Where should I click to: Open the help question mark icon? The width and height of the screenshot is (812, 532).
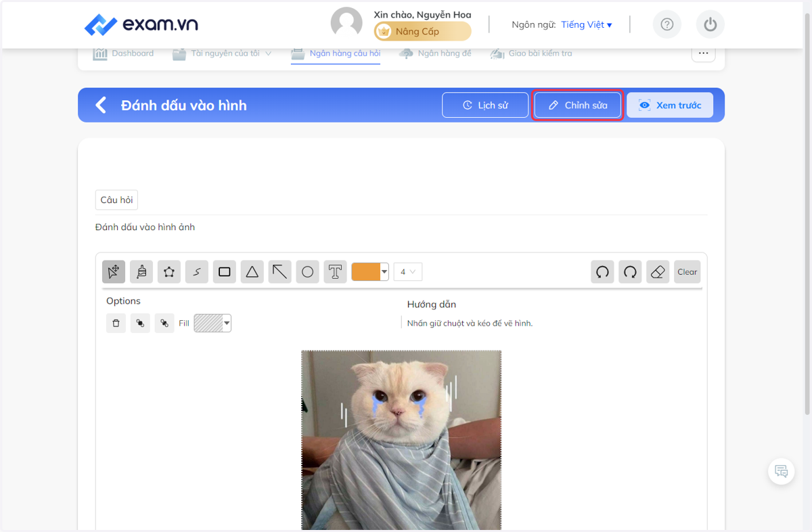coord(667,25)
